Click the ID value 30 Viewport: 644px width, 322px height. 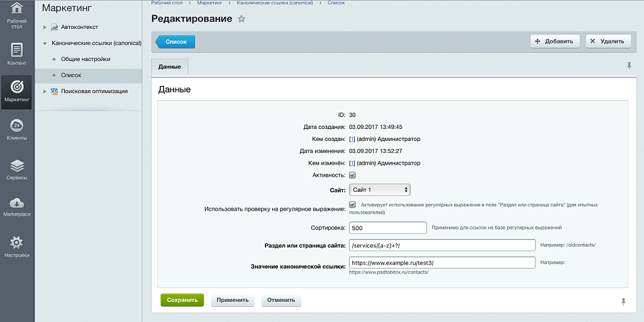pos(352,115)
